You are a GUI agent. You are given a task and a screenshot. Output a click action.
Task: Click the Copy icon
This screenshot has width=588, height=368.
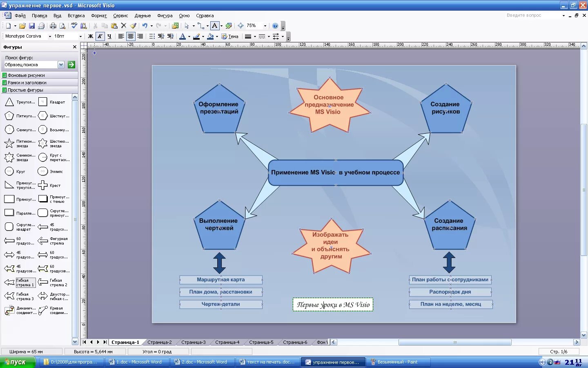105,26
